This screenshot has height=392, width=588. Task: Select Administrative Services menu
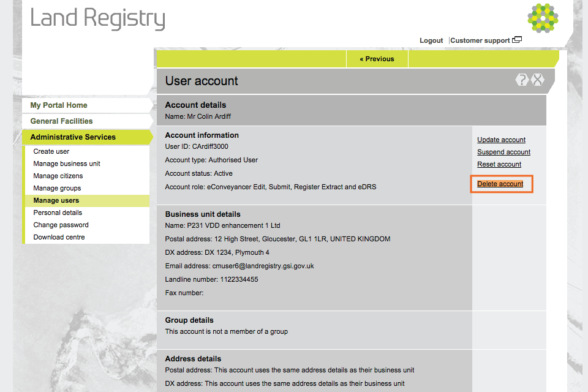tap(87, 137)
